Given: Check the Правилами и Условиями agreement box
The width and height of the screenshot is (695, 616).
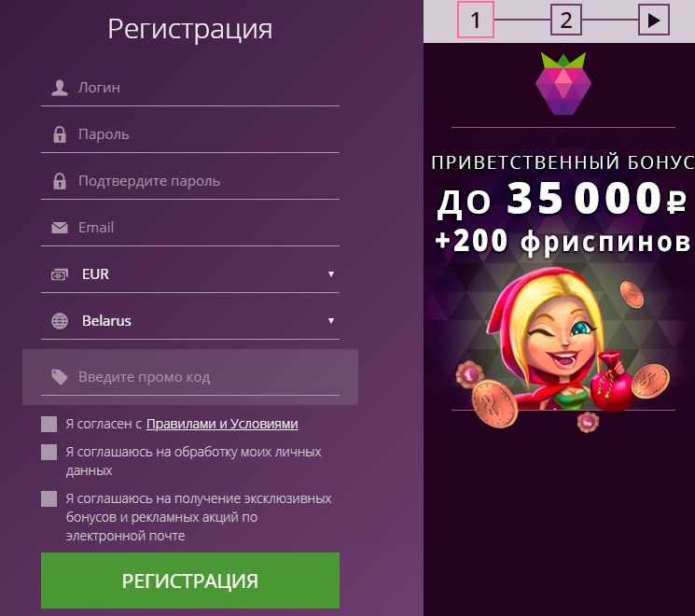Looking at the screenshot, I should click(x=49, y=424).
